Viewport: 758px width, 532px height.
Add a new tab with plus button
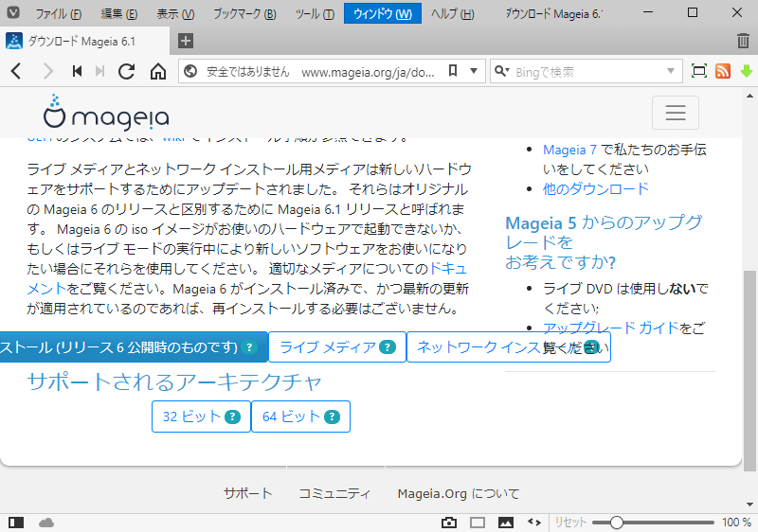point(186,41)
